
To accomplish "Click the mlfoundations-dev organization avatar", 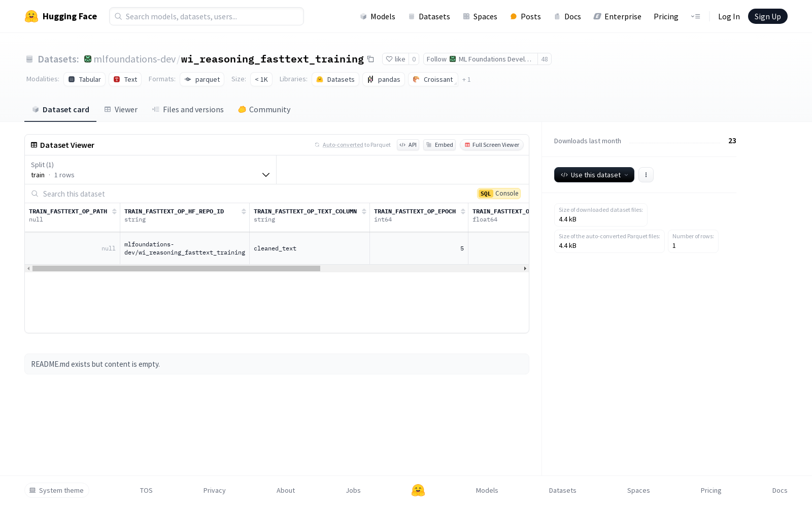I will [88, 59].
